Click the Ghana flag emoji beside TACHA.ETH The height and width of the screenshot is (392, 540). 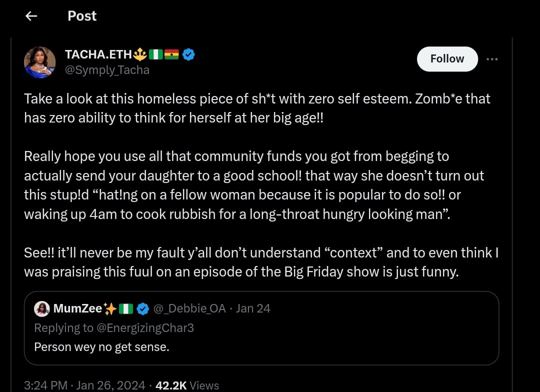pyautogui.click(x=171, y=54)
